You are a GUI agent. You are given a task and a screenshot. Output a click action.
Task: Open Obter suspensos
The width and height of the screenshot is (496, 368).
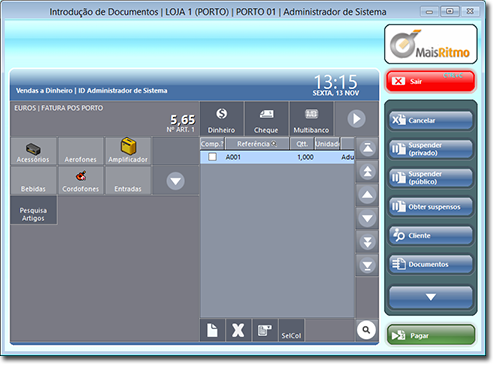coord(431,207)
